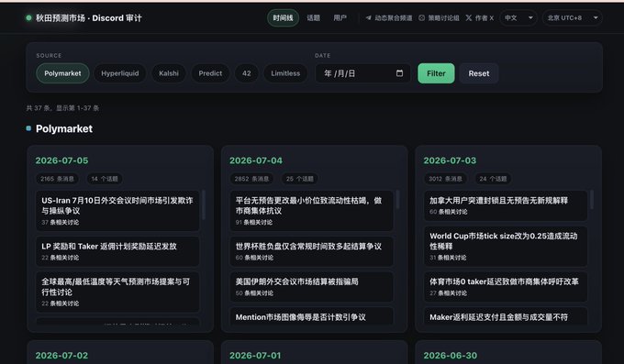Screen dimensions: 624x364
Task: Open the 动态聚合频道 link
Action: point(389,18)
